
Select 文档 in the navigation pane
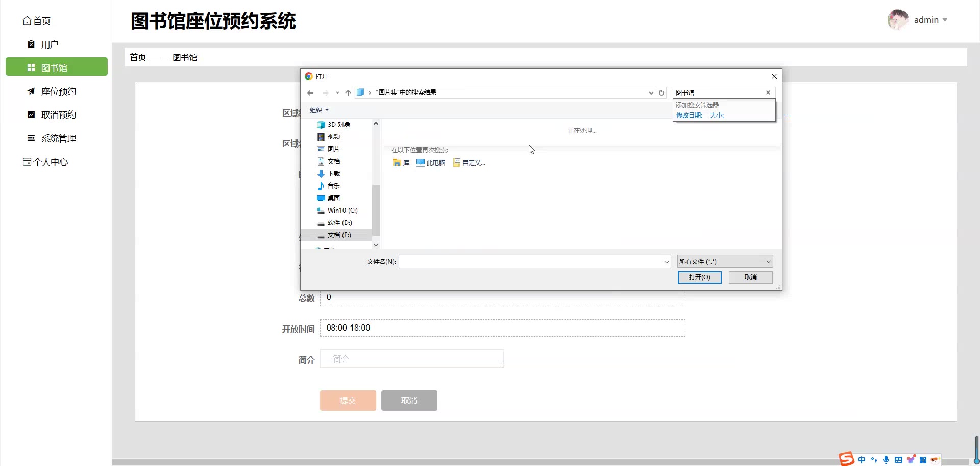tap(329, 161)
